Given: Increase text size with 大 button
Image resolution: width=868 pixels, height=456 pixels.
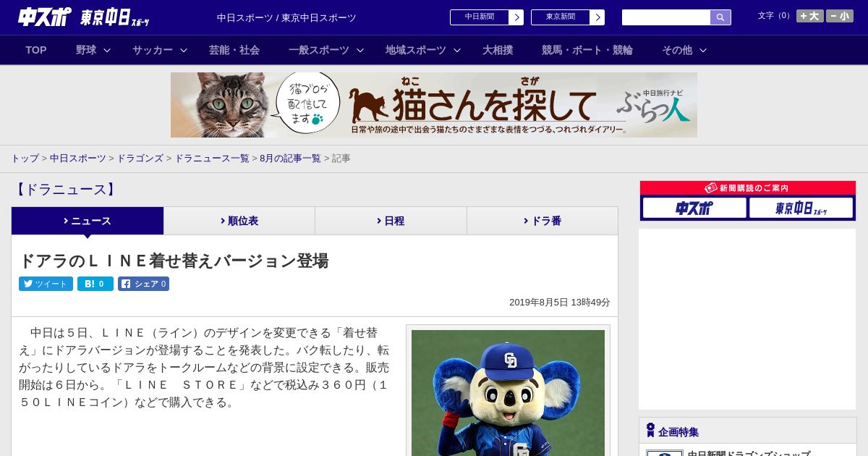Looking at the screenshot, I should click(x=809, y=16).
